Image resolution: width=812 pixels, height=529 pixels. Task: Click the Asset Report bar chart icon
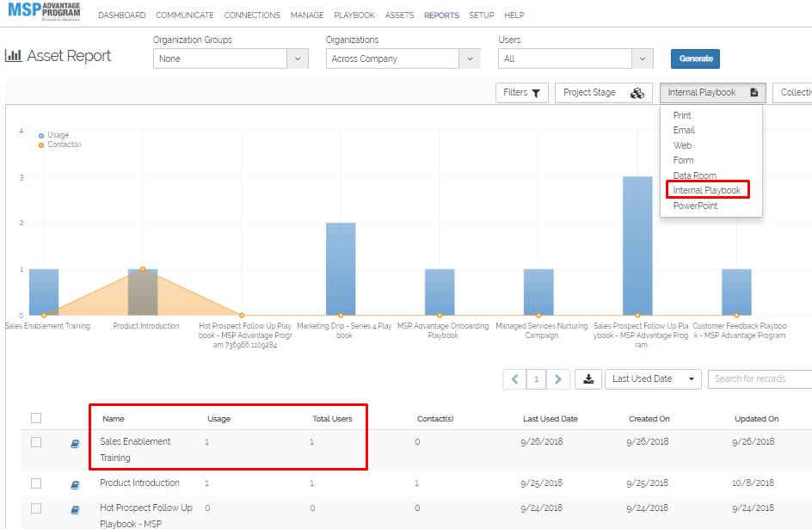click(x=14, y=55)
